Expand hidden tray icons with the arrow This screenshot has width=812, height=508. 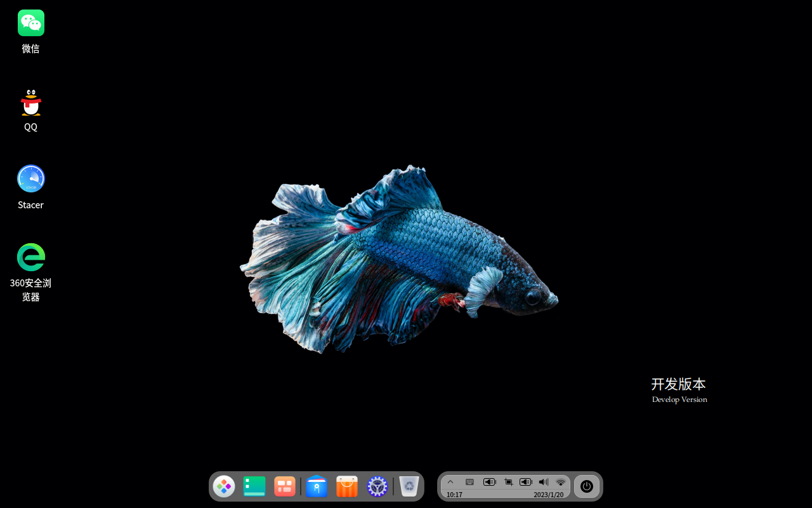point(450,481)
